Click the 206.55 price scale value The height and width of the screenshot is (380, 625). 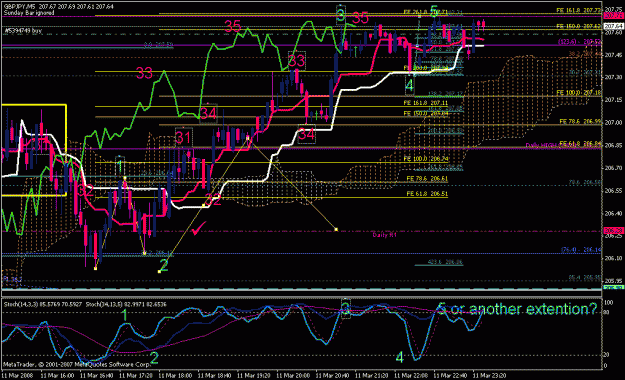(x=613, y=191)
